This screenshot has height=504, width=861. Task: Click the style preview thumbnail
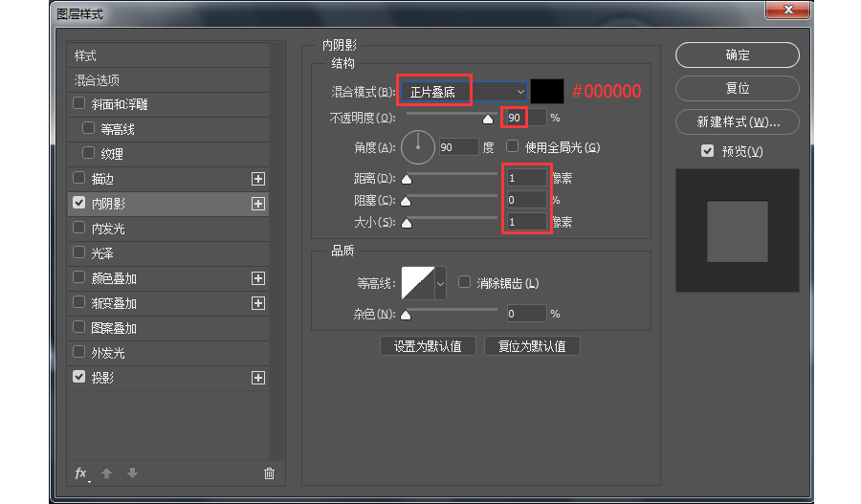tap(737, 230)
